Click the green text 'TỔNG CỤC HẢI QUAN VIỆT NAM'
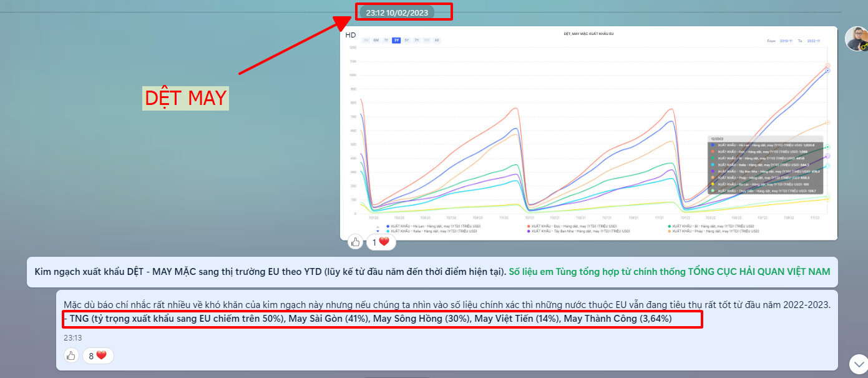Viewport: 868px width, 378px height. (x=759, y=272)
